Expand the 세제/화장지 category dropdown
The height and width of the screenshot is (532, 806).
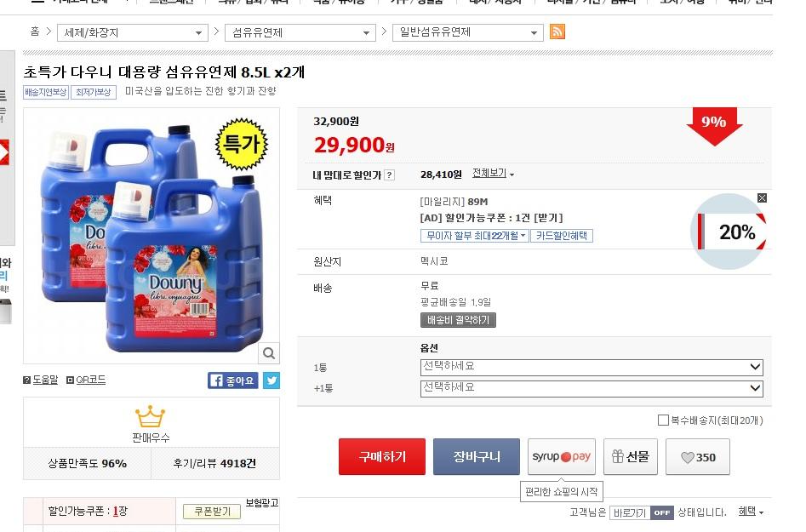click(x=133, y=32)
